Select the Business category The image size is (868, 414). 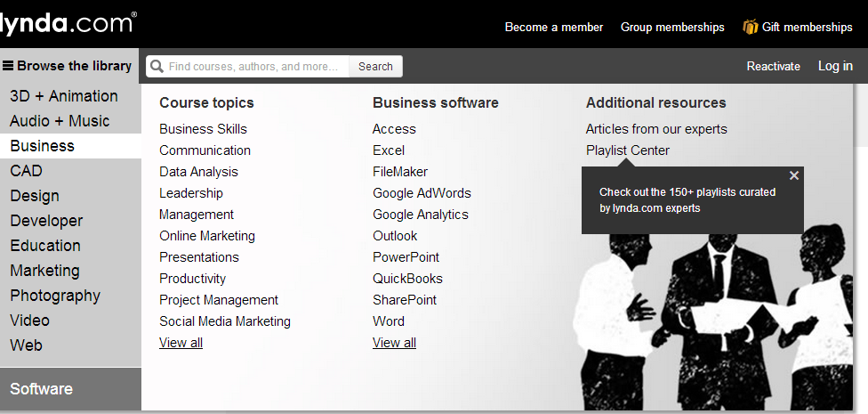(x=70, y=146)
